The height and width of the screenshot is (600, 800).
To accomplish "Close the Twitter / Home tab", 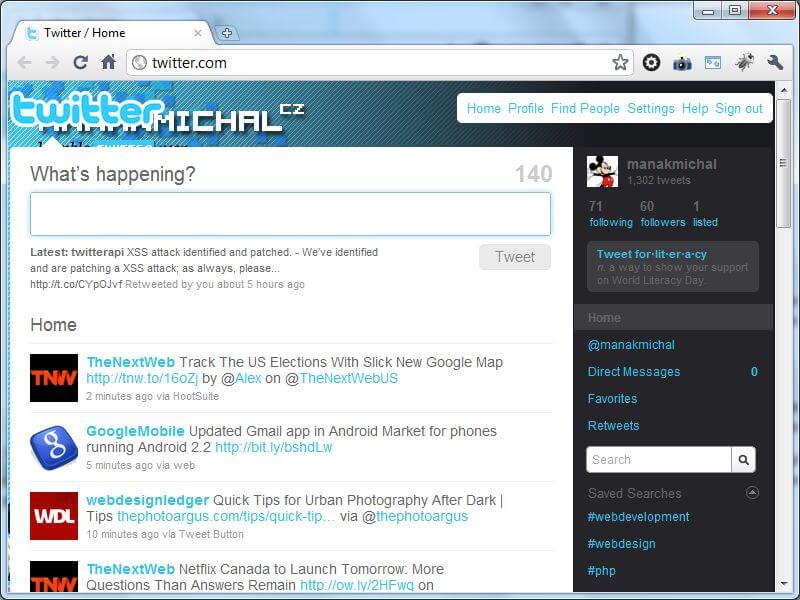I will 198,33.
